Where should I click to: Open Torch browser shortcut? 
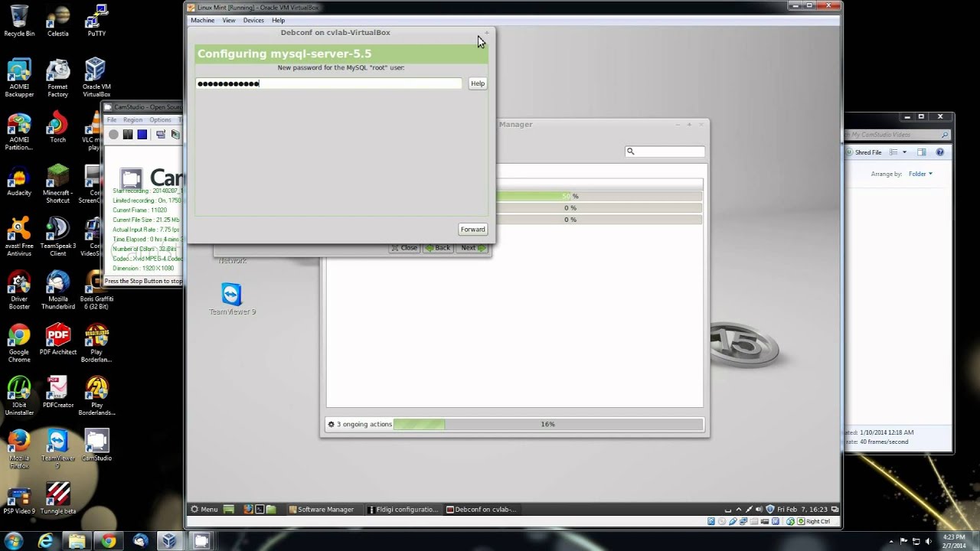(x=57, y=127)
